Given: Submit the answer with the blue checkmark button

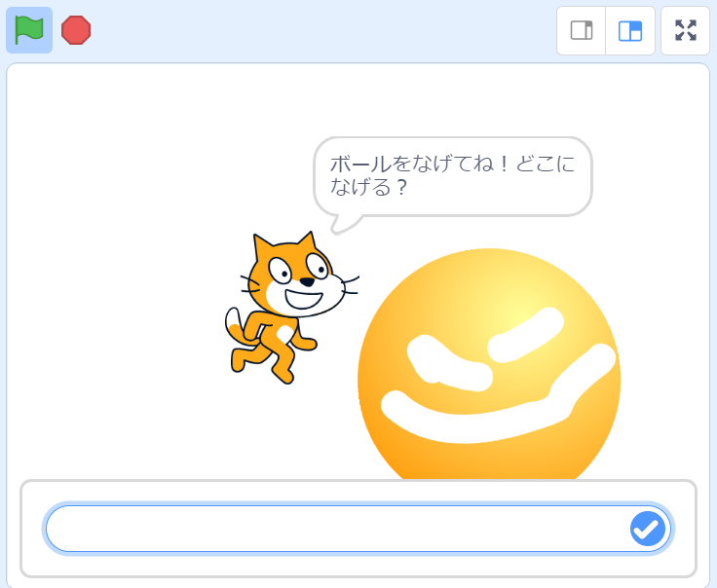Looking at the screenshot, I should point(648,529).
